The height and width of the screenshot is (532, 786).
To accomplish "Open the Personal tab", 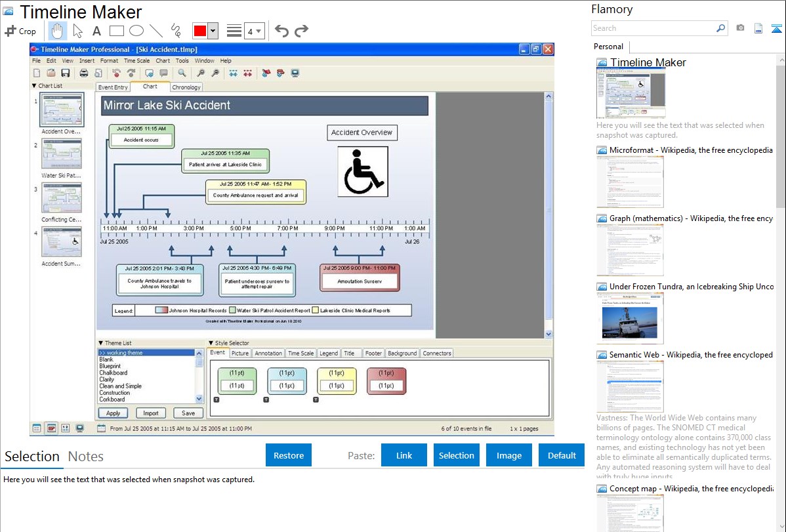I will click(x=609, y=47).
